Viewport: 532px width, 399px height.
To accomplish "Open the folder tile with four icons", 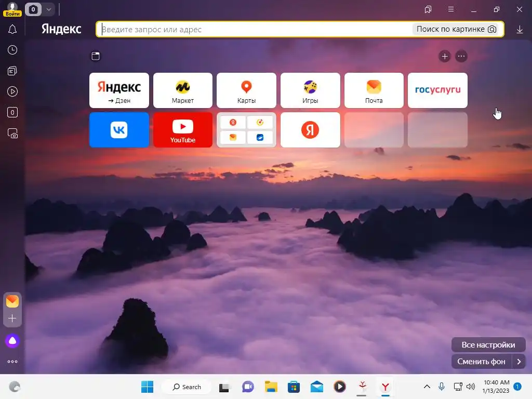I will pos(246,130).
